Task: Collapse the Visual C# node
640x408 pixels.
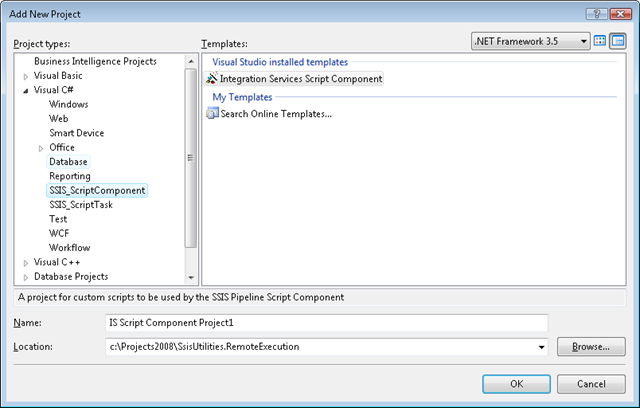Action: [x=26, y=89]
